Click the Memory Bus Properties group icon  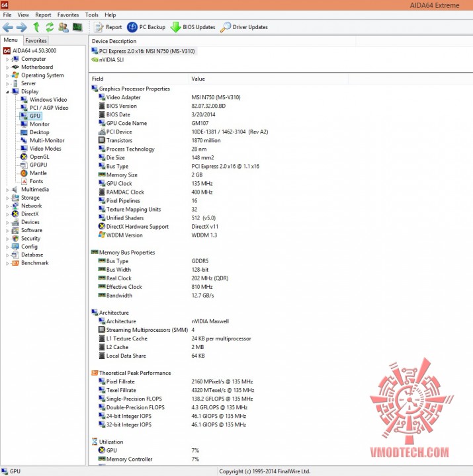95,253
